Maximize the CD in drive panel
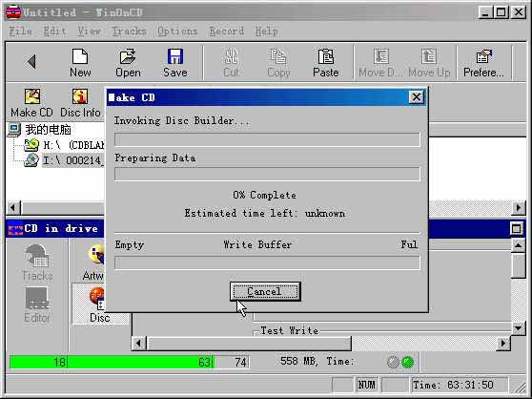 [x=516, y=228]
